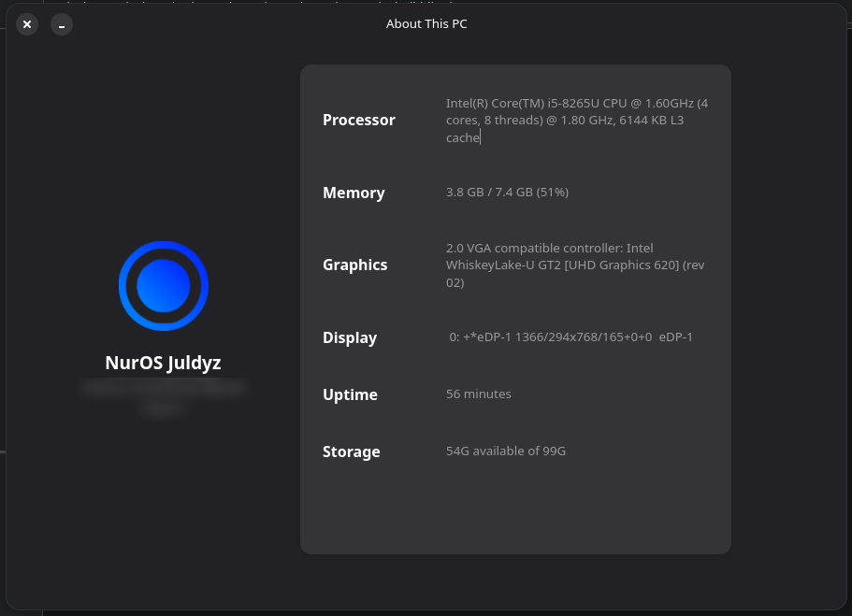Click the 3.8 GB / 7.4 GB memory value

(x=507, y=193)
